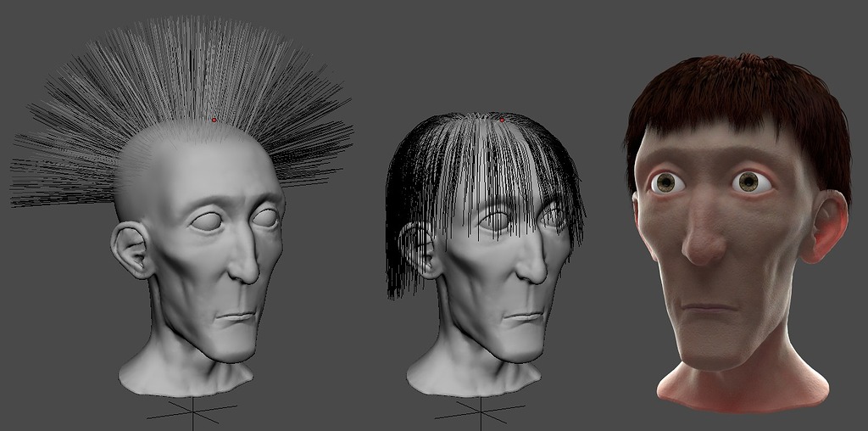868x431 pixels.
Task: Click the ear of the spiky-haired gray head
Action: coord(131,249)
